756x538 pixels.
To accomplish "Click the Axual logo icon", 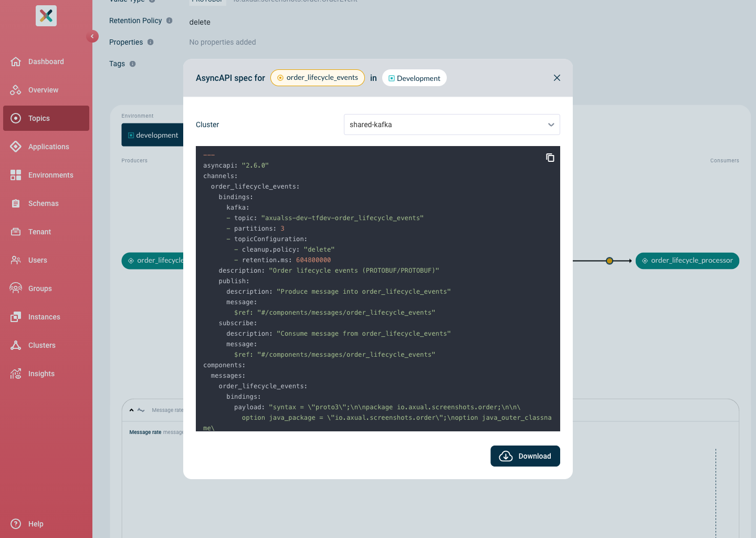I will [x=46, y=16].
